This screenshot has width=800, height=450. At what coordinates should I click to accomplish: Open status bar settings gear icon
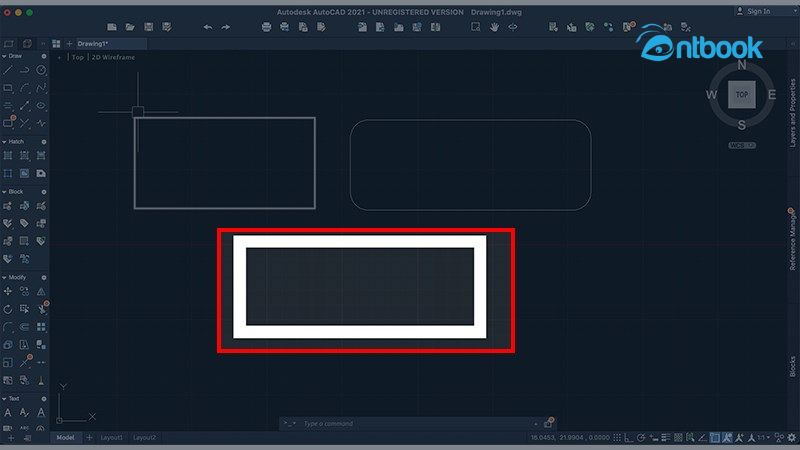(x=791, y=438)
